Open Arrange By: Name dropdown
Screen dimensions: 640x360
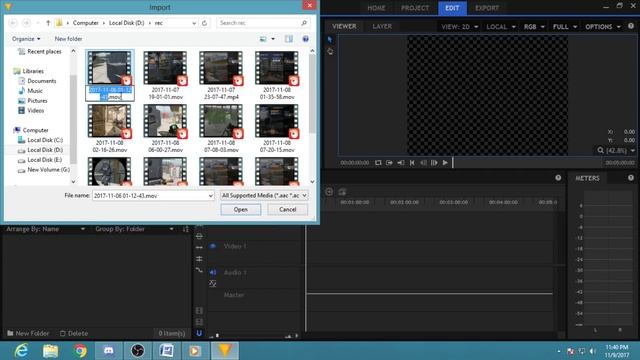point(46,229)
